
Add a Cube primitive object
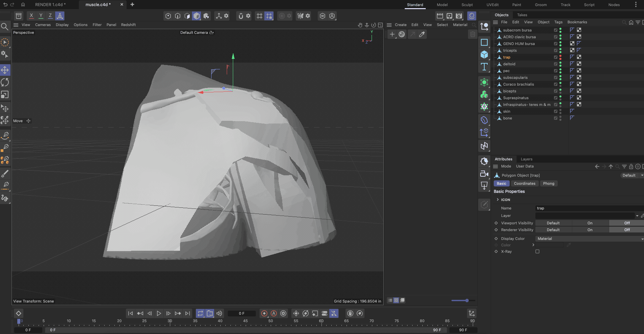[x=484, y=54]
